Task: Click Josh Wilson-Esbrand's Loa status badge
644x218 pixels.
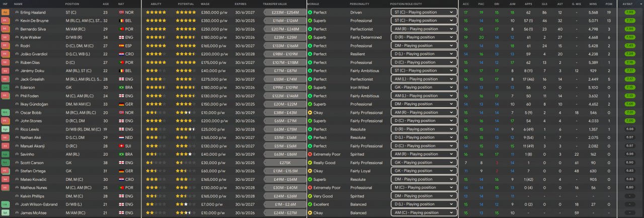Action: 6,204
